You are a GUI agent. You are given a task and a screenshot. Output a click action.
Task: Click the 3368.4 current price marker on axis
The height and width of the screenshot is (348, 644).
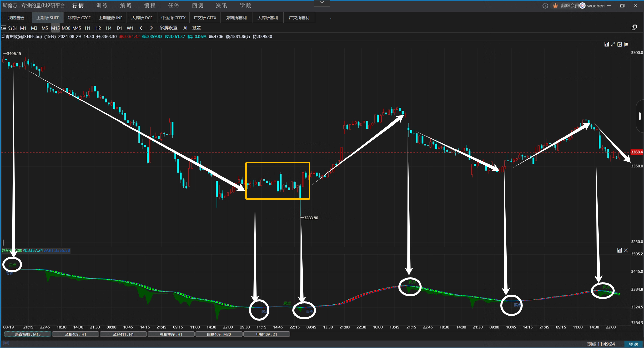(x=637, y=152)
